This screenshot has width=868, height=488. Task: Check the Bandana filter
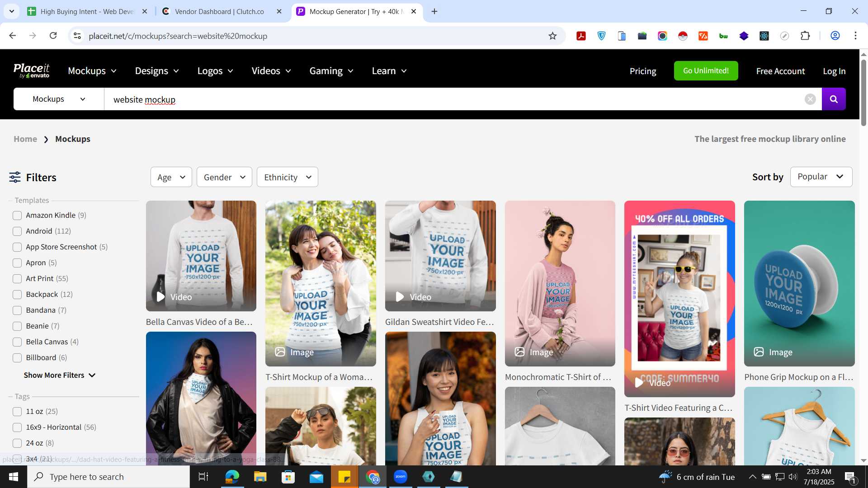coord(17,310)
